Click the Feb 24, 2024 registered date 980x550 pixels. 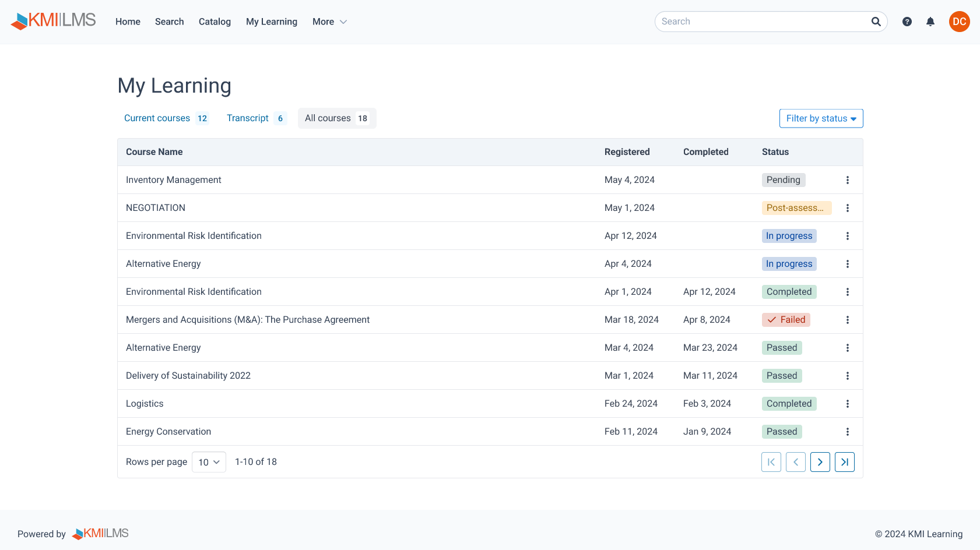point(631,404)
